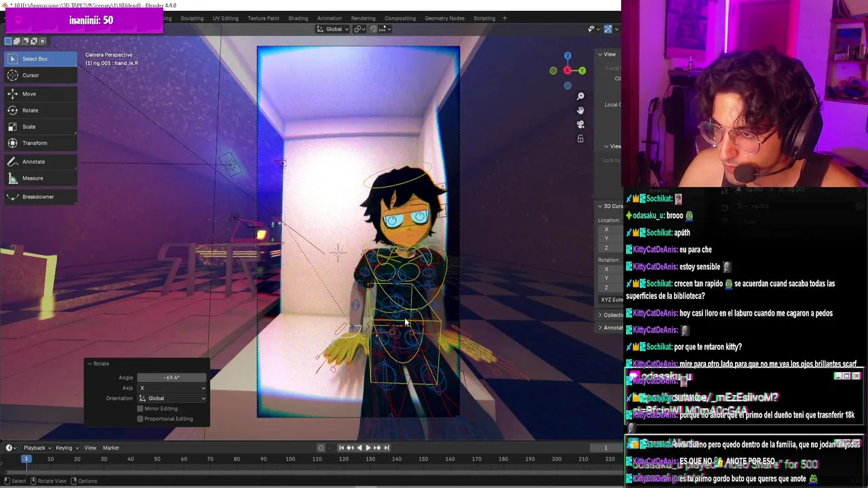
Task: Open the transform orientation Global dropdown in the header
Action: (334, 29)
